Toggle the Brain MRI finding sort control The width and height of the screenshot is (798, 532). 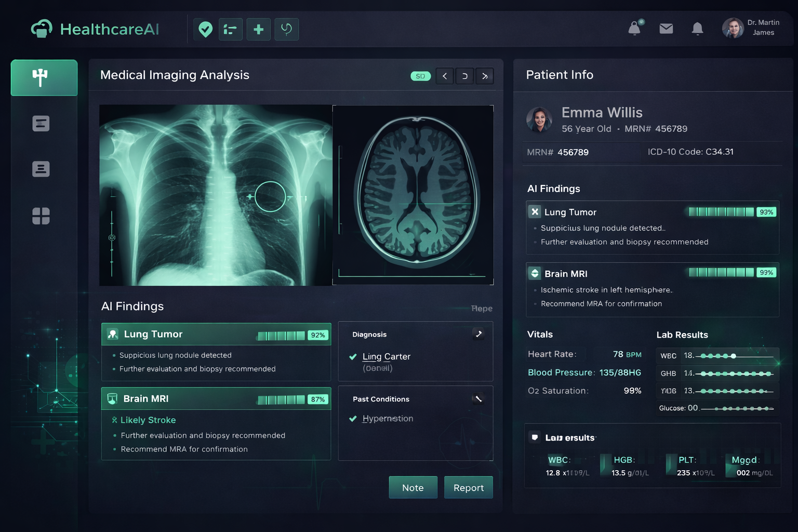[x=535, y=273]
